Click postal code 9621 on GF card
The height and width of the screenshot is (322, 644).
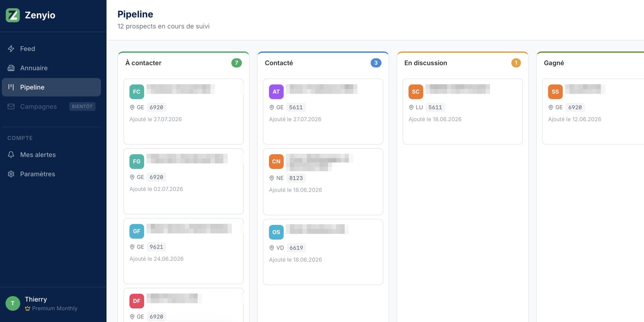tap(157, 247)
